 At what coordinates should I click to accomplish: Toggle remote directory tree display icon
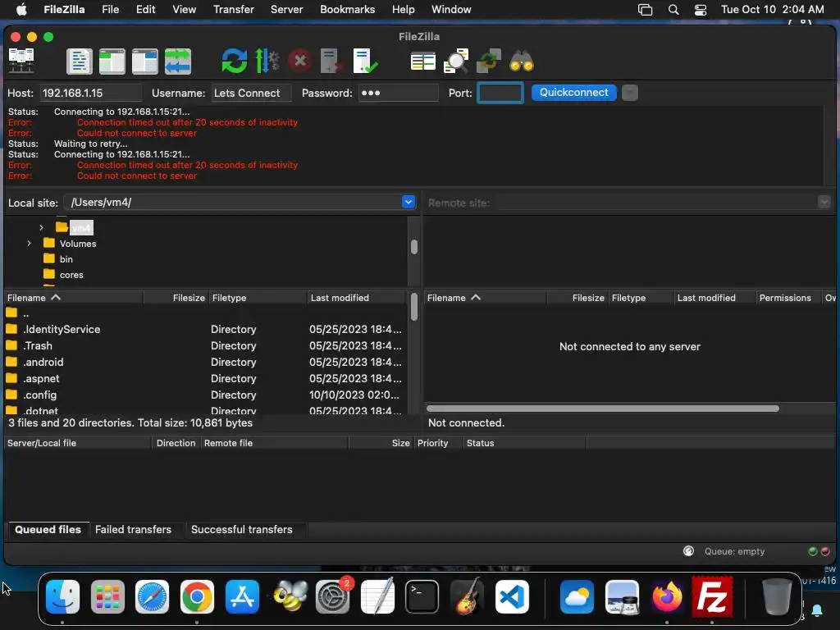tap(144, 61)
